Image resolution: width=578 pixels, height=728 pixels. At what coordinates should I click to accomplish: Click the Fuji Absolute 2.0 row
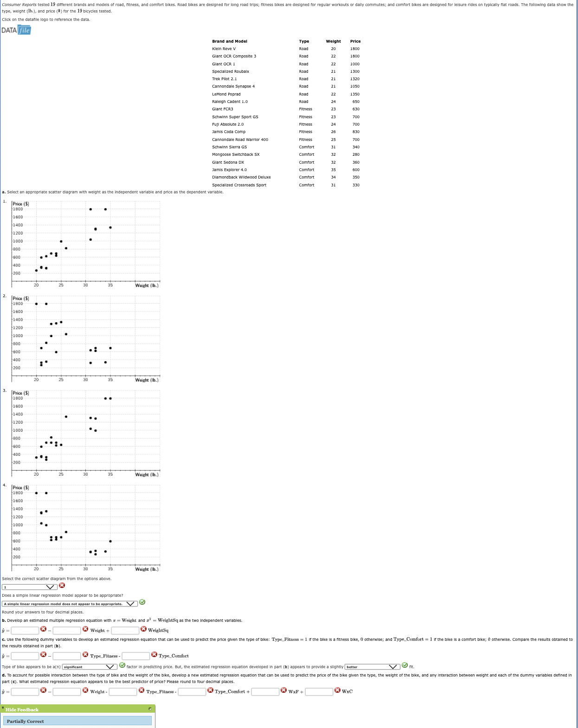286,124
